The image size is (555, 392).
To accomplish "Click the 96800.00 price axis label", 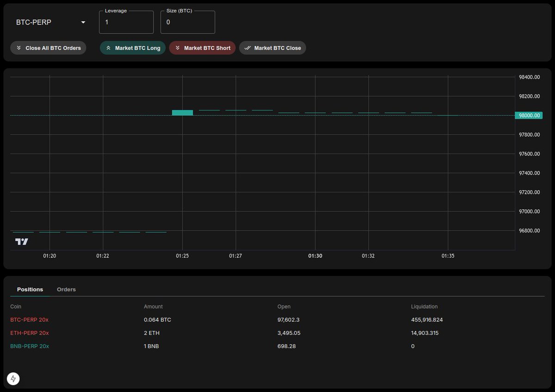I will coord(529,231).
